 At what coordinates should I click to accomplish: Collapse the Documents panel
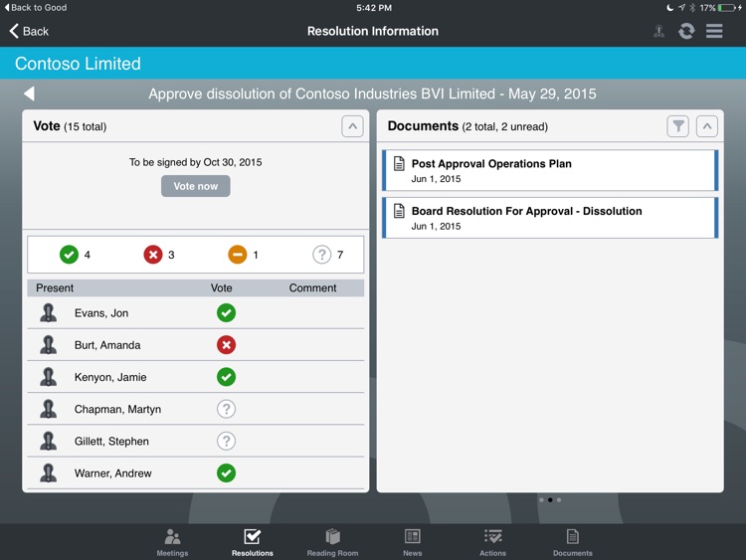pos(707,126)
